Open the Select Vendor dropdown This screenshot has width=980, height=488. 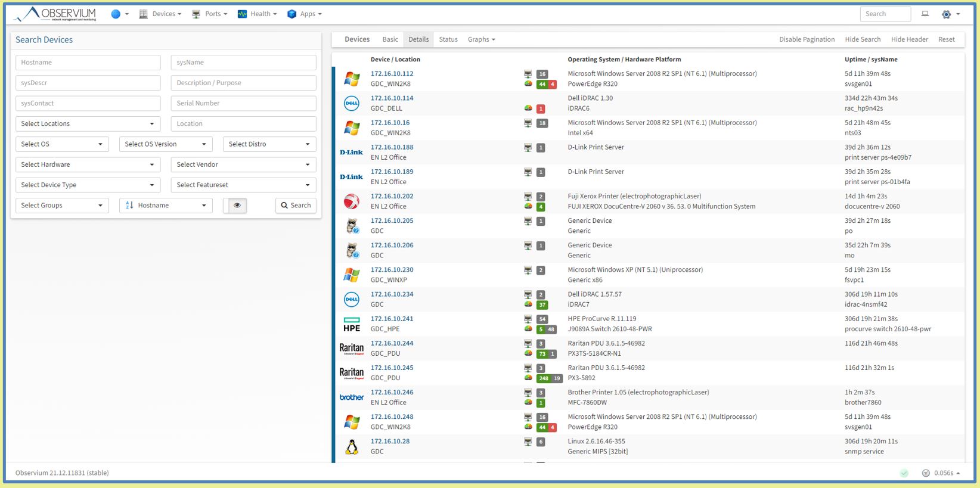(243, 164)
